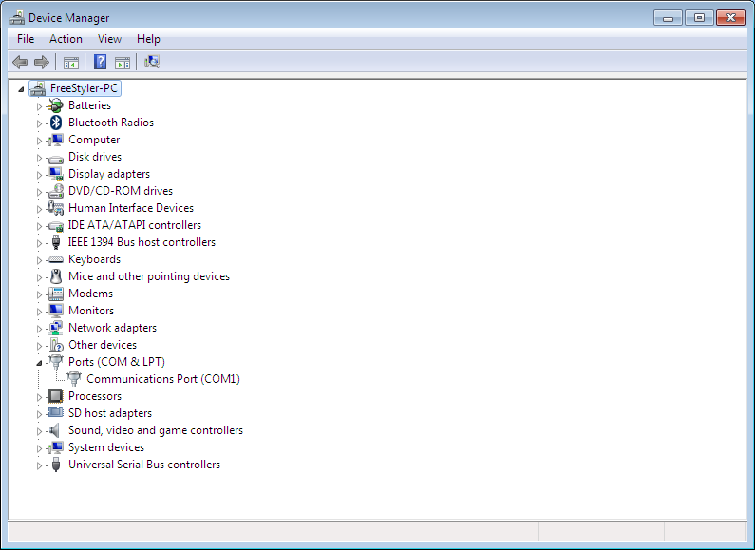Click the Monitors text label
Viewport: 756px width, 550px height.
91,311
